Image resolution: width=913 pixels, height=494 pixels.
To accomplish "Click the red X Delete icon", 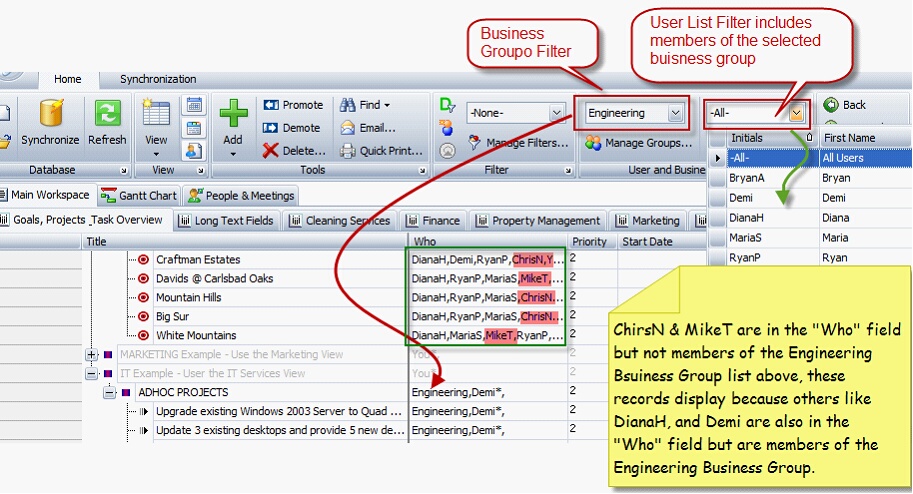I will [x=270, y=151].
